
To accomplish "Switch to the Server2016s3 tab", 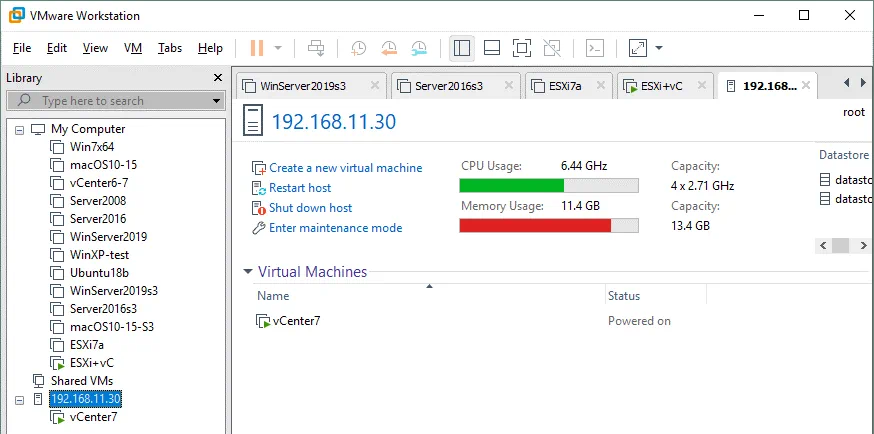I will 448,86.
